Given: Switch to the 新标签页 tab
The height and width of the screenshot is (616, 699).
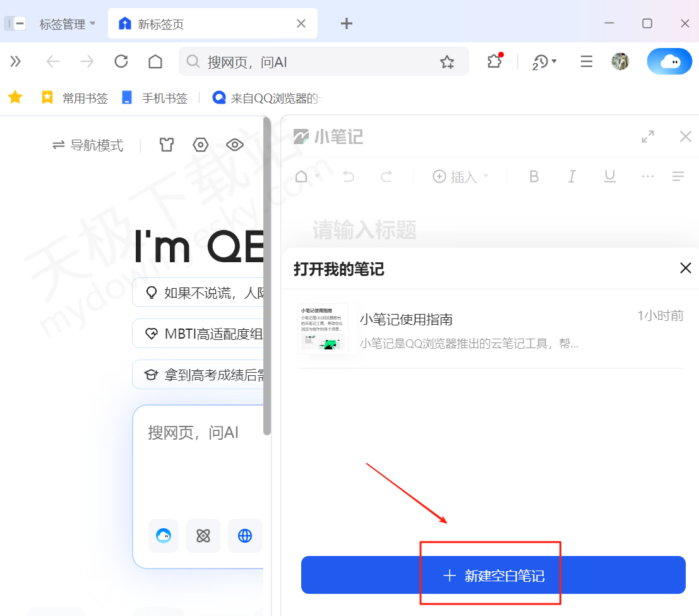Looking at the screenshot, I should point(213,23).
